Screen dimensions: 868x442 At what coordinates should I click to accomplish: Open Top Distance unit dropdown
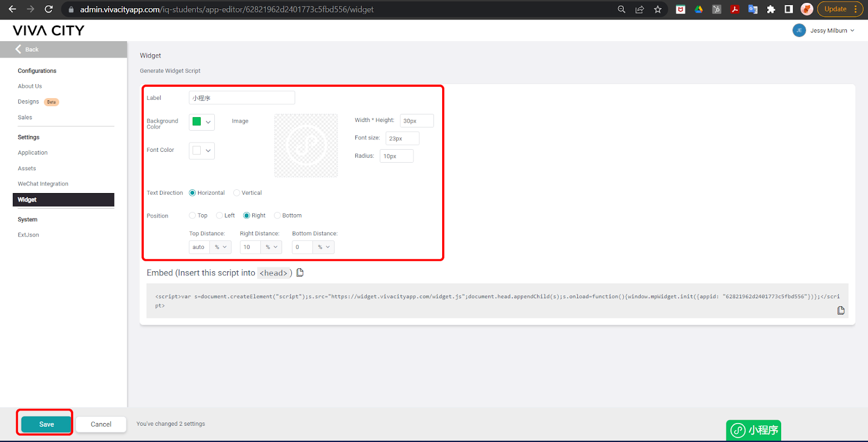tap(221, 247)
